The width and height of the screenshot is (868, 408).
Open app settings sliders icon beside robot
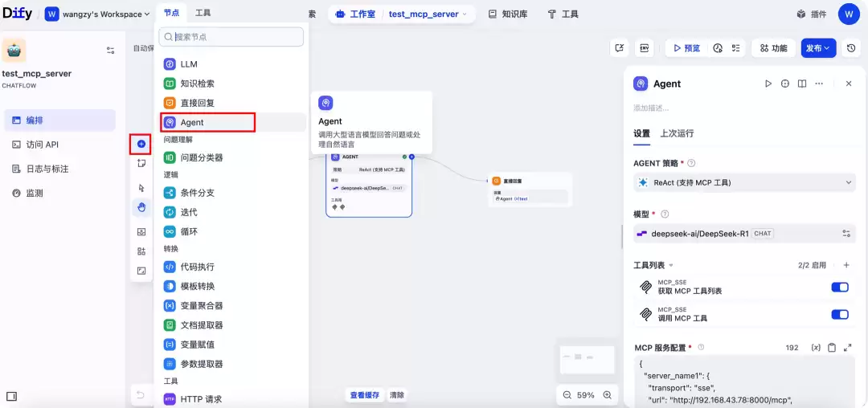click(x=111, y=51)
